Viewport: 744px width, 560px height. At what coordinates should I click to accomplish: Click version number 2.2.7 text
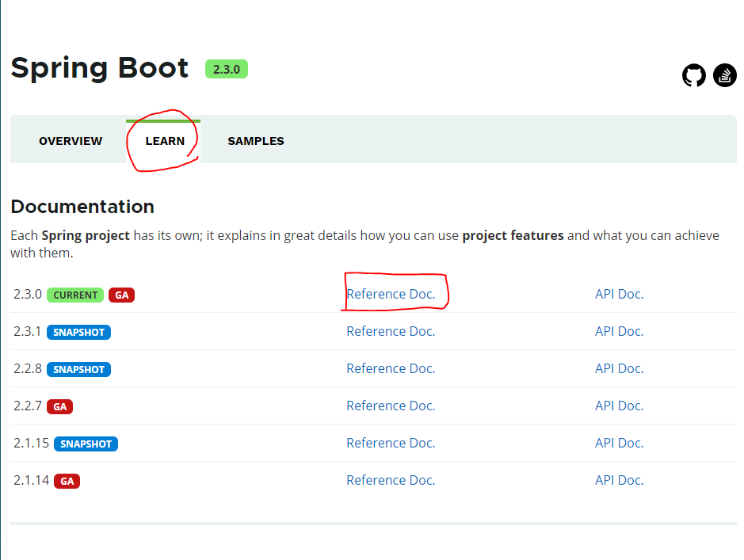pyautogui.click(x=28, y=406)
